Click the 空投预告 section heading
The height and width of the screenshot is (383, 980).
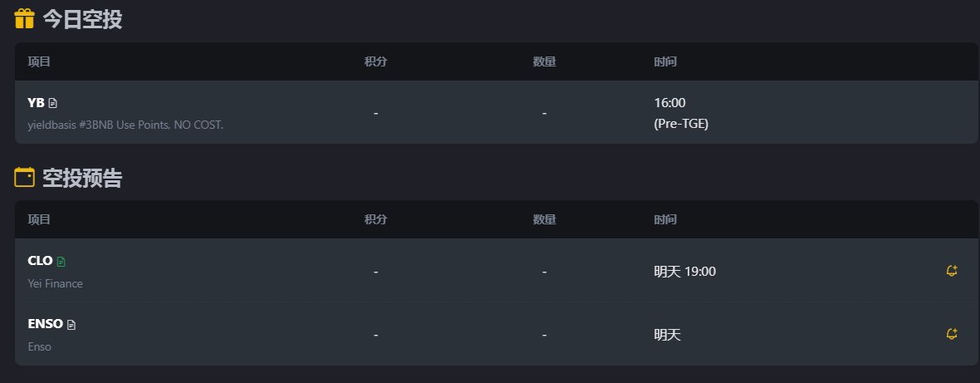82,177
